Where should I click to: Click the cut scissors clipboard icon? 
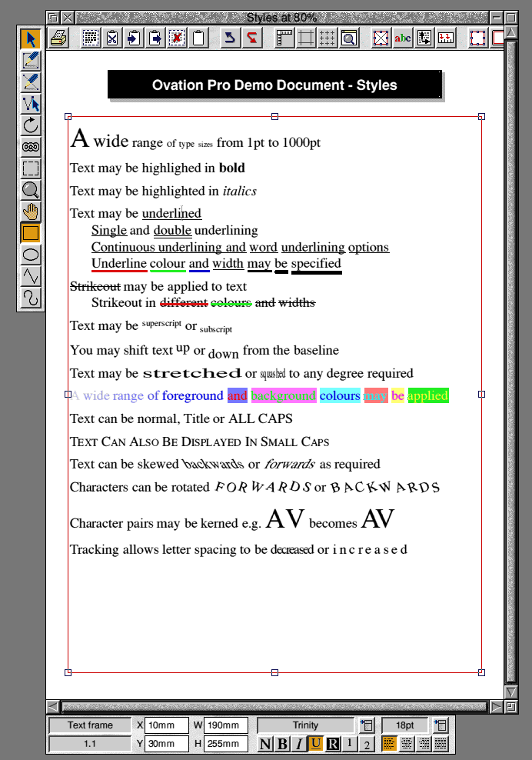[x=112, y=38]
